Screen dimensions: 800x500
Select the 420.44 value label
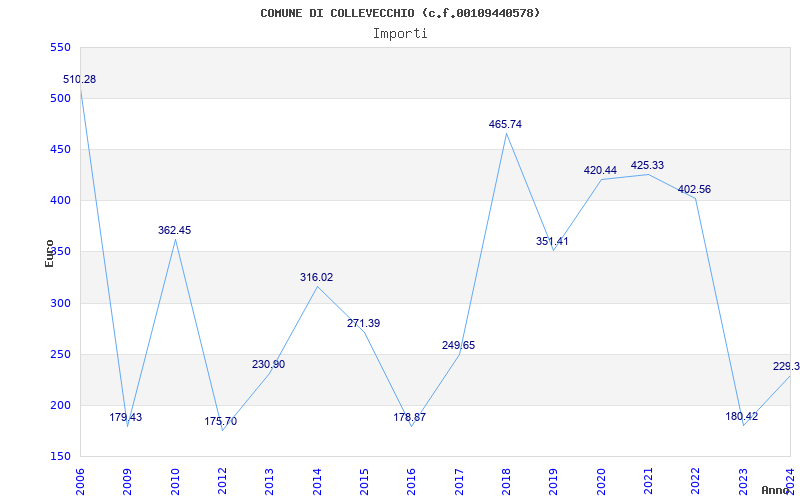pos(600,170)
